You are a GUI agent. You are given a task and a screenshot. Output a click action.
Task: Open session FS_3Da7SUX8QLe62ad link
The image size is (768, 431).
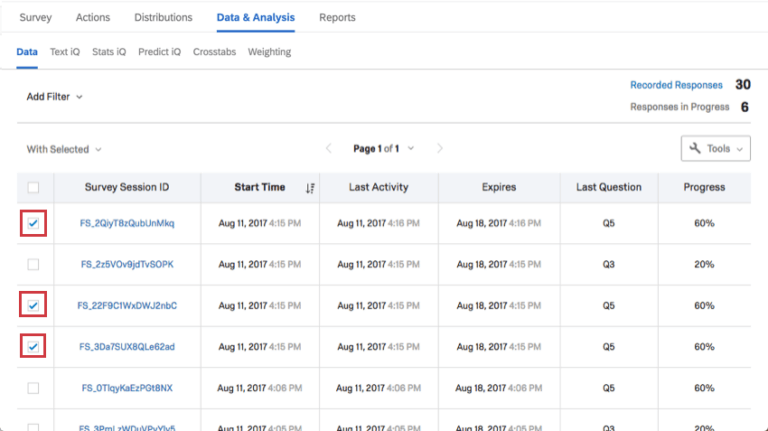(x=127, y=347)
